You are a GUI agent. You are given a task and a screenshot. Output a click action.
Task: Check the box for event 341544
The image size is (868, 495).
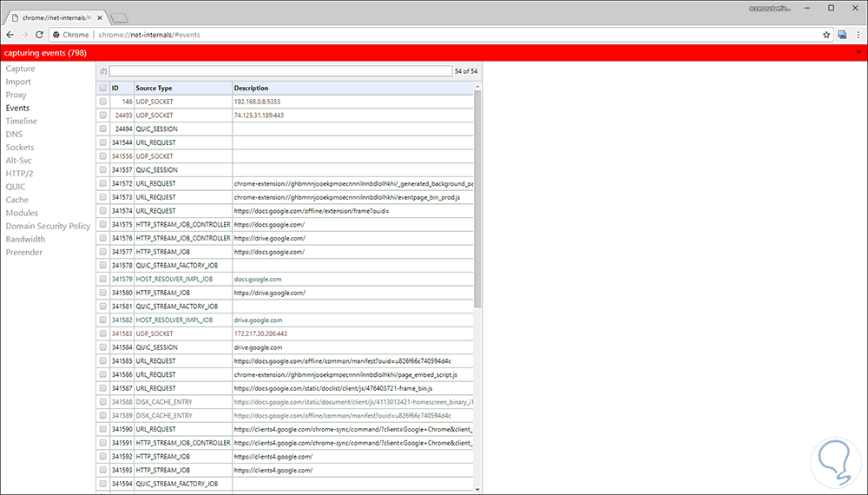(x=103, y=142)
